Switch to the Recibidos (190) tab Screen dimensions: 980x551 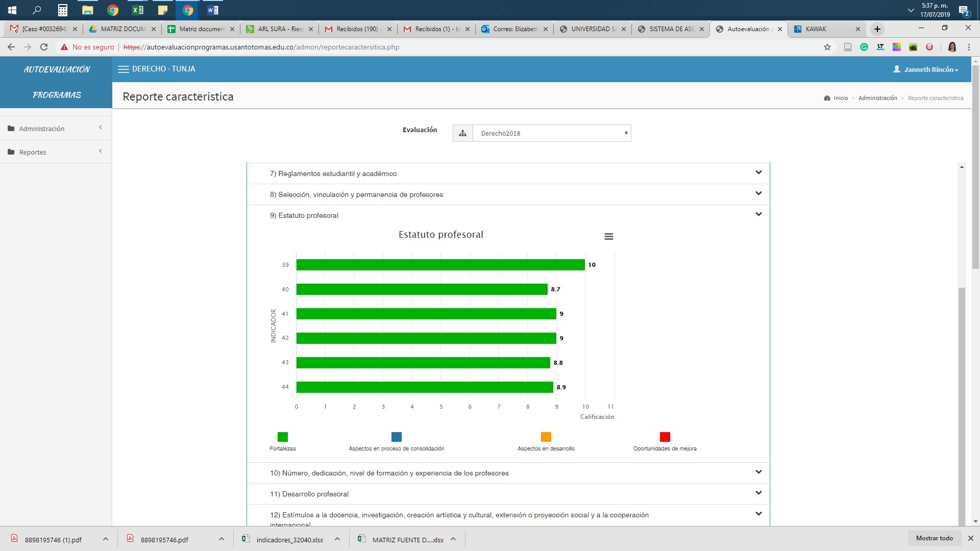click(x=358, y=29)
